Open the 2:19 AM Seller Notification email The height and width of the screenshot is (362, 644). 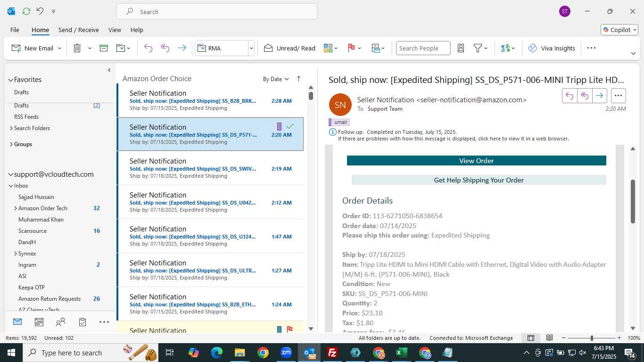click(x=210, y=168)
